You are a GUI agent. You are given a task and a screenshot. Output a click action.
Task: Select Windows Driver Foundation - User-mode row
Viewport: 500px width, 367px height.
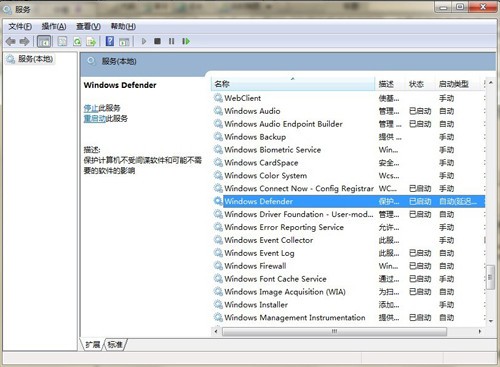click(349, 214)
